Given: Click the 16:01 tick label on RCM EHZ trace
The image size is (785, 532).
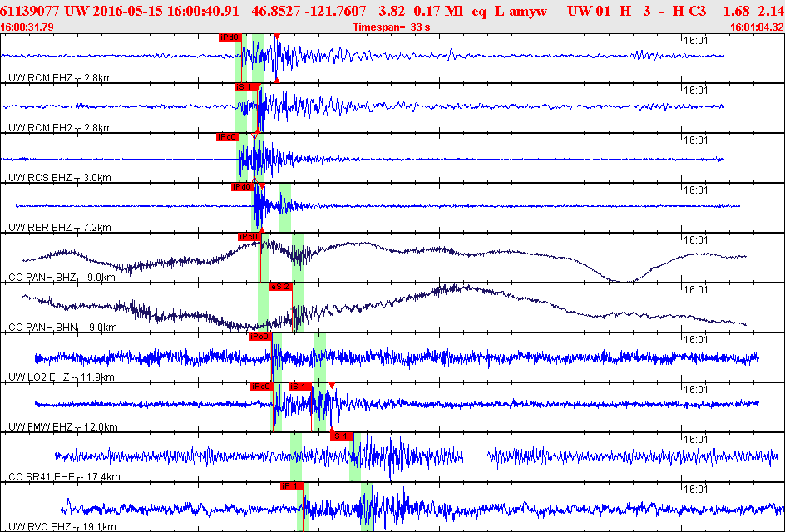Looking at the screenshot, I should click(695, 41).
